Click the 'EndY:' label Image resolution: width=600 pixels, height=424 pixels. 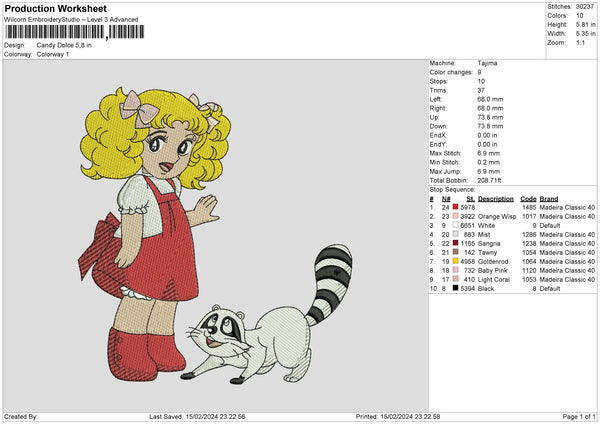438,144
